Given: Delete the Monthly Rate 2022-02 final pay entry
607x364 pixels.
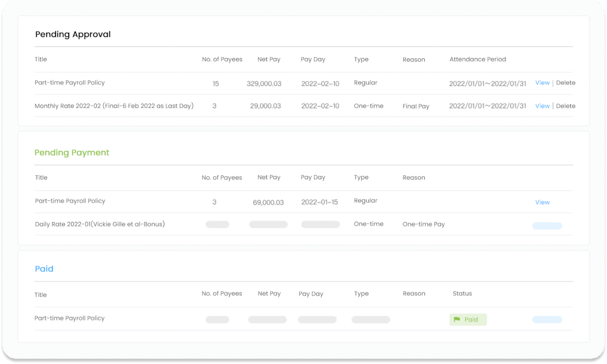Looking at the screenshot, I should 566,106.
